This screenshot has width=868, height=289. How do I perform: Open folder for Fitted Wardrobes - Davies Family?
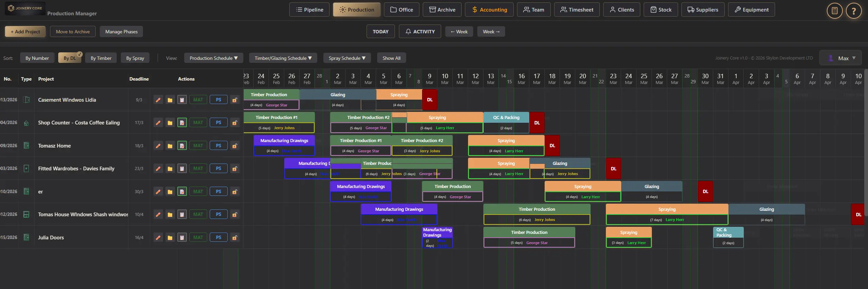click(x=170, y=169)
